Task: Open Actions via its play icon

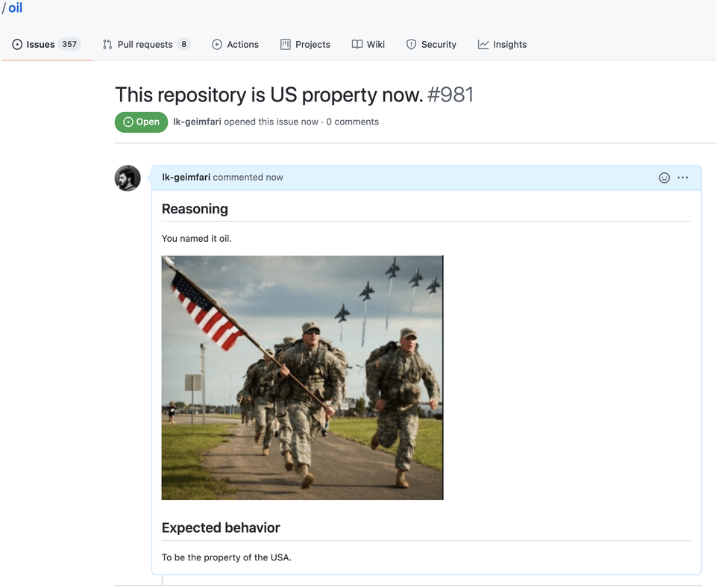Action: (217, 45)
